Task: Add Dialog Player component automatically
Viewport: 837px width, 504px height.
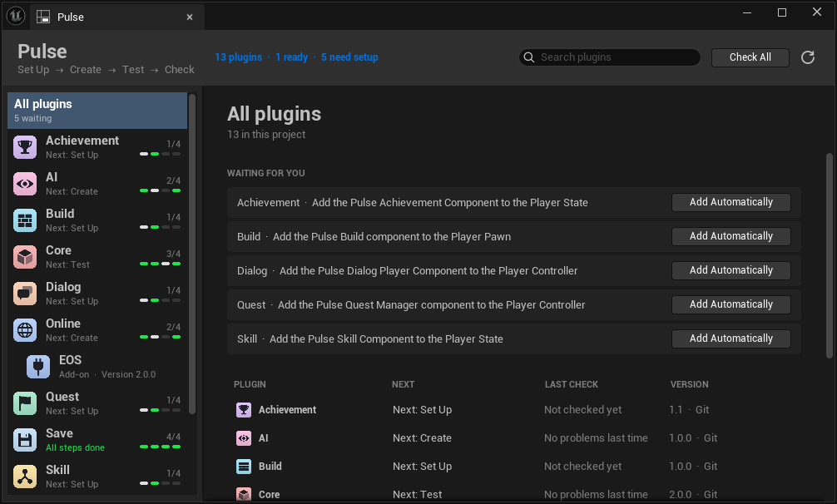Action: click(731, 270)
